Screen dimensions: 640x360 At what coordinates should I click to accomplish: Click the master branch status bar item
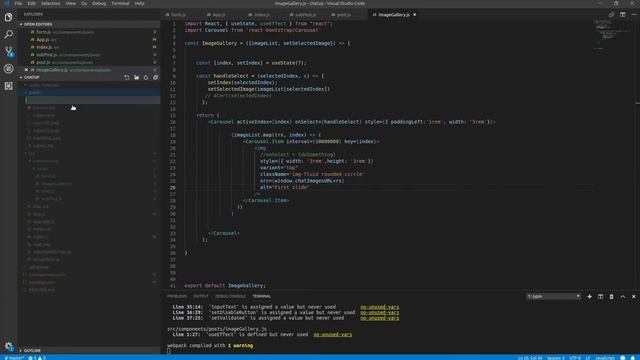(x=14, y=358)
